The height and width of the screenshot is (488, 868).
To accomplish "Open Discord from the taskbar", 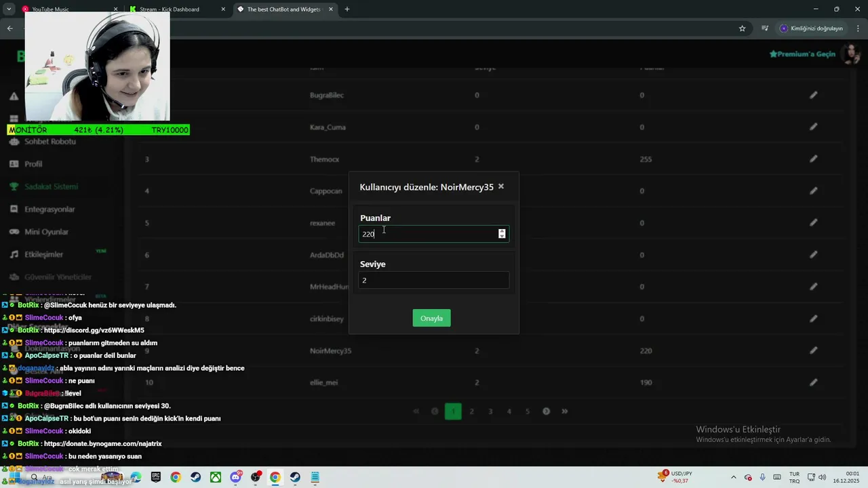I will [x=235, y=477].
